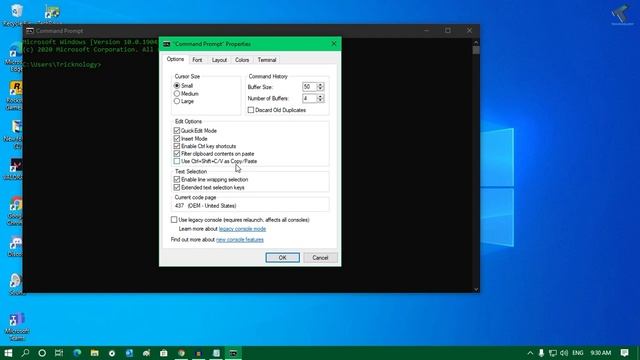Viewport: 640px width, 360px height.
Task: Click Command Prompt scrollbar up arrow
Action: [476, 42]
